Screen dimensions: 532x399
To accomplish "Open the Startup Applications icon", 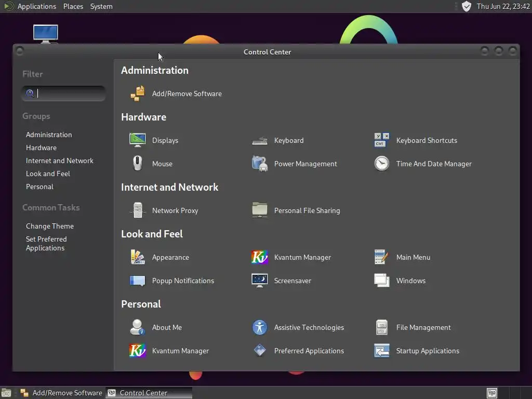I will point(382,351).
